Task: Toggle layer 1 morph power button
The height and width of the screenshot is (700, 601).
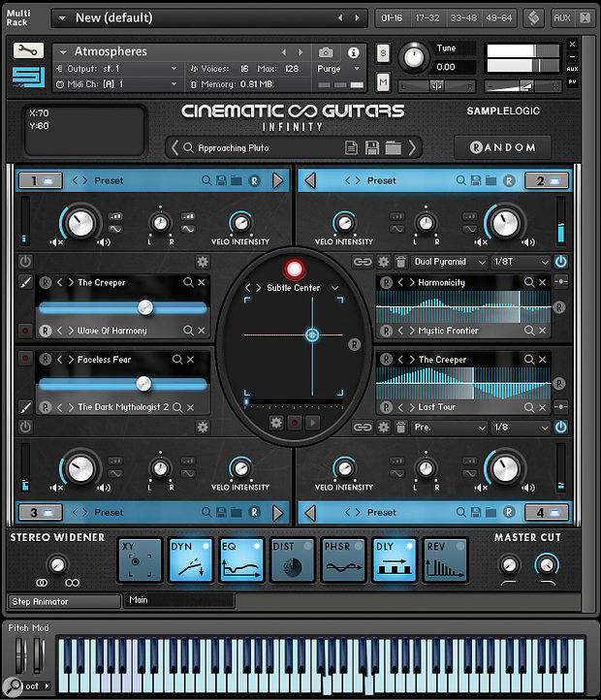Action: click(x=25, y=262)
